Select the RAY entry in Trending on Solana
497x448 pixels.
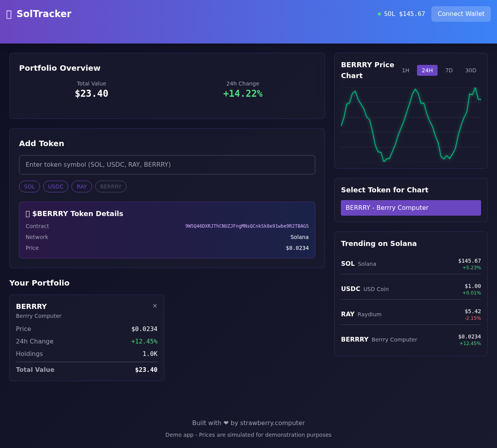[x=411, y=314]
